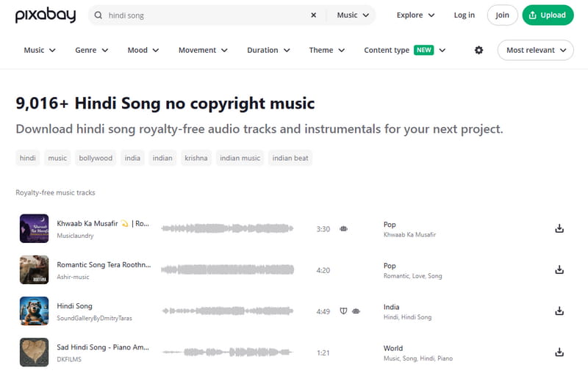This screenshot has width=588, height=373.
Task: Click the Pixabay logo
Action: click(46, 15)
